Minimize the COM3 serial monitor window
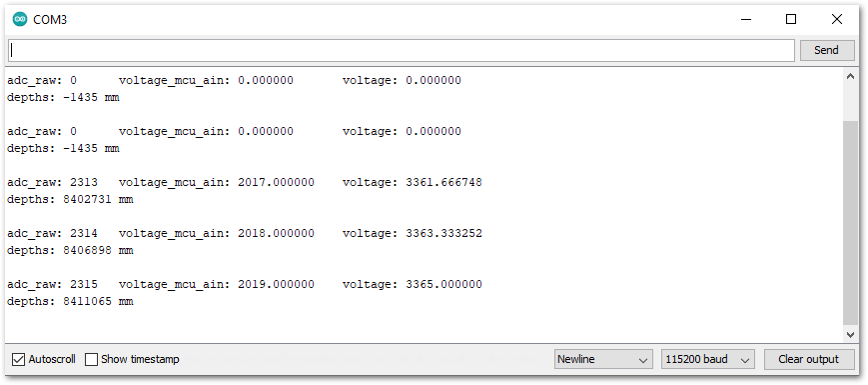The width and height of the screenshot is (868, 385). [x=746, y=19]
